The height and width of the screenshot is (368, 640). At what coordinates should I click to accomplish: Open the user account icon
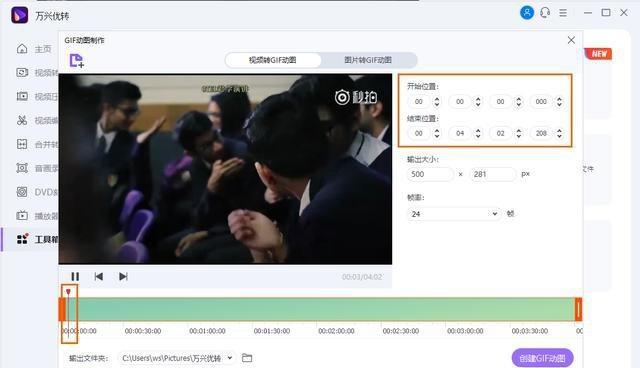click(x=527, y=13)
